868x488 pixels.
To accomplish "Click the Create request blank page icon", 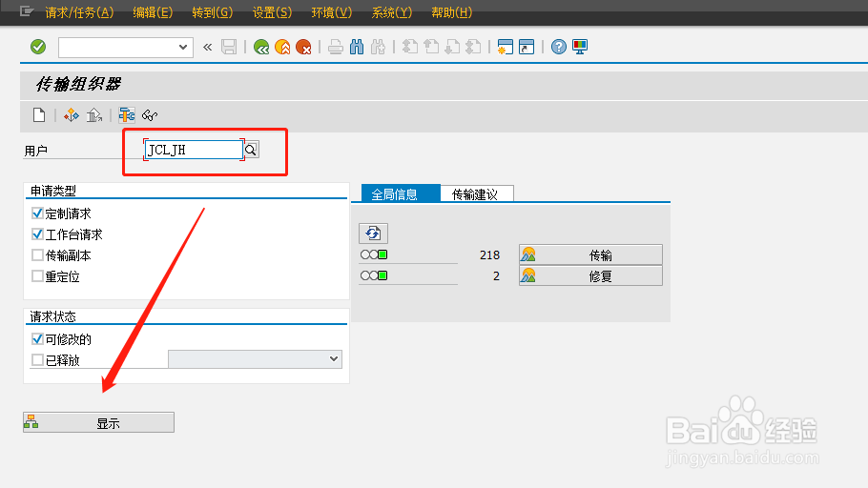I will [39, 115].
